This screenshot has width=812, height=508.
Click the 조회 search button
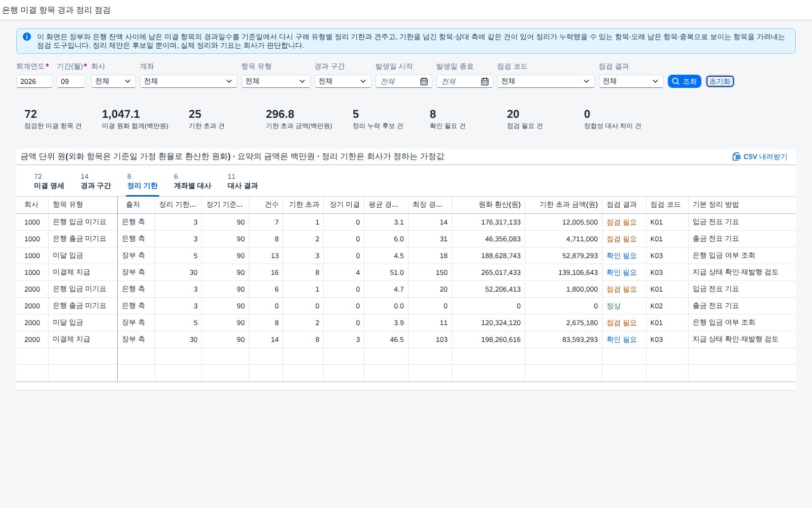[685, 81]
